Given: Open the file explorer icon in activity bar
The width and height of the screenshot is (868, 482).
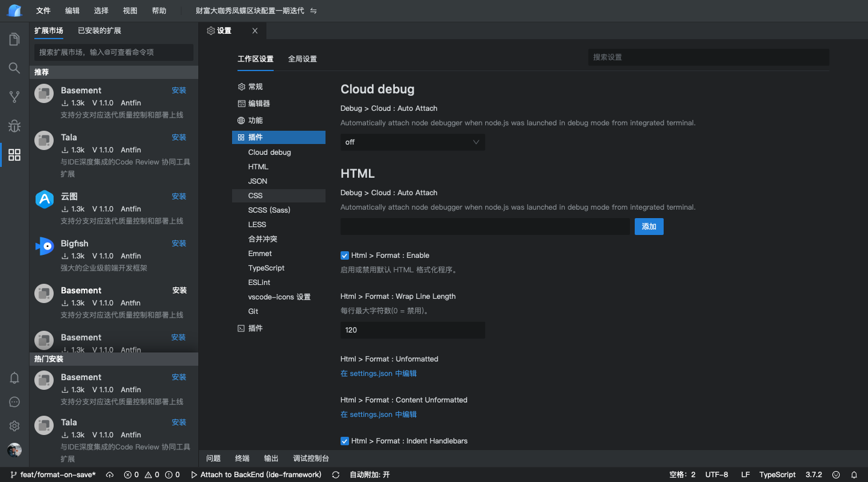Looking at the screenshot, I should coord(14,40).
